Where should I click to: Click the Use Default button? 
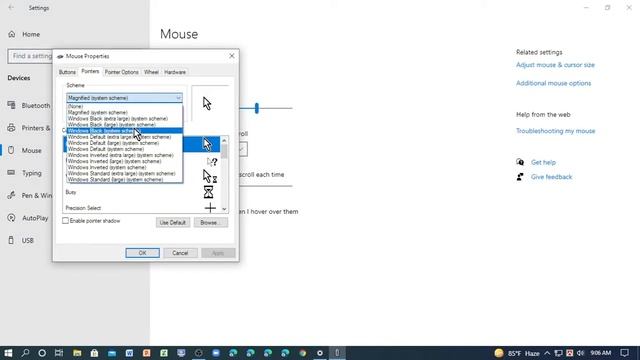[x=173, y=223]
